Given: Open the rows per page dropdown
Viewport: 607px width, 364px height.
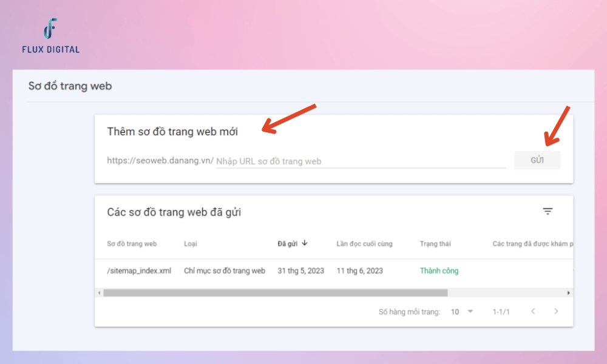Looking at the screenshot, I should pos(462,311).
